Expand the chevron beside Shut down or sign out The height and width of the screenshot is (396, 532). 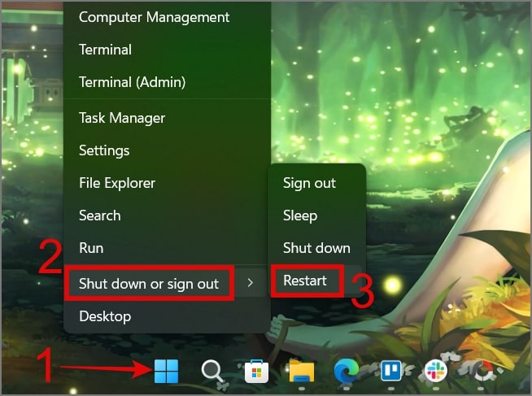[x=250, y=283]
